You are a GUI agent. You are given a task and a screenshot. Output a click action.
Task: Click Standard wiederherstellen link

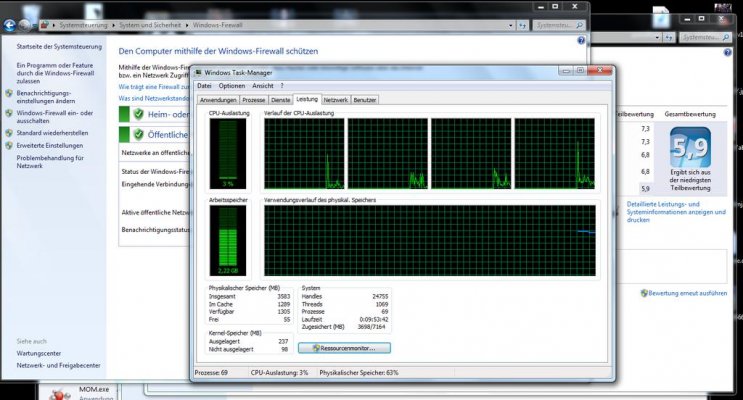point(52,133)
